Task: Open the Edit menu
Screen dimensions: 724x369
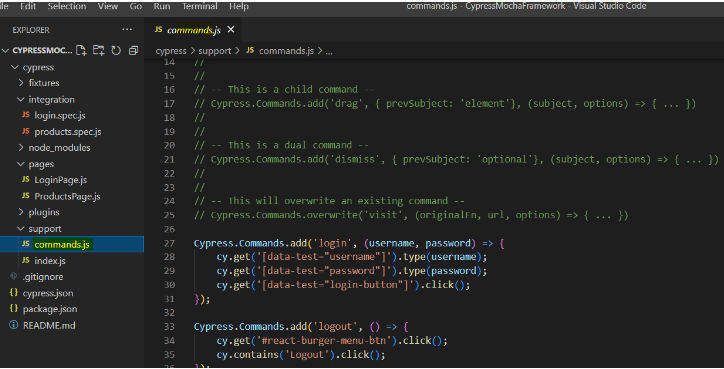Action: (28, 6)
